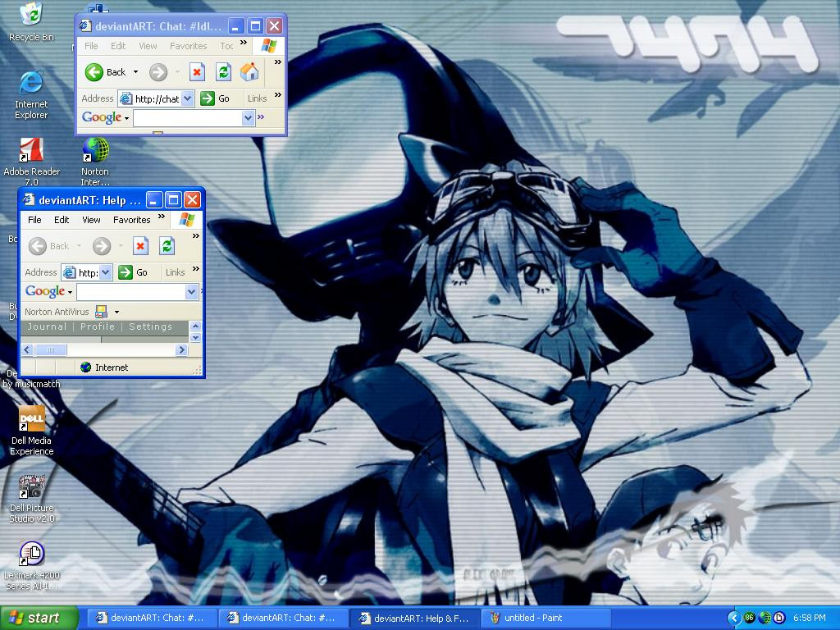
Task: Expand hidden menu items in Chat window
Action: (243, 43)
